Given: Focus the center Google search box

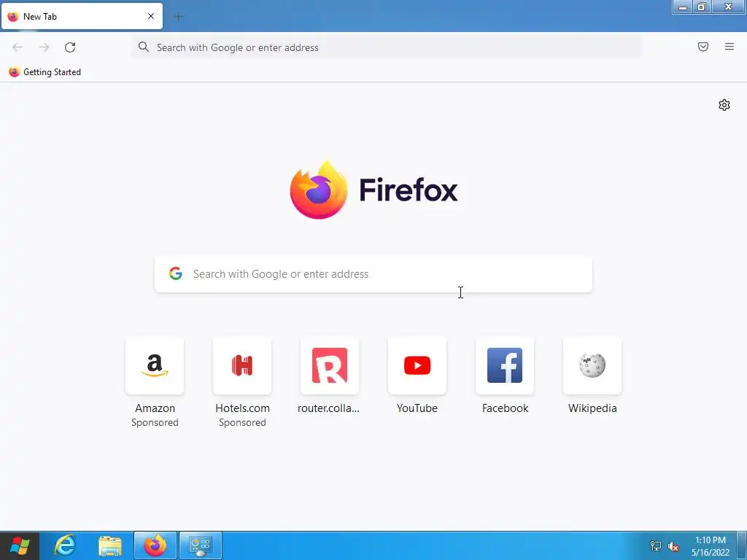Looking at the screenshot, I should tap(373, 274).
